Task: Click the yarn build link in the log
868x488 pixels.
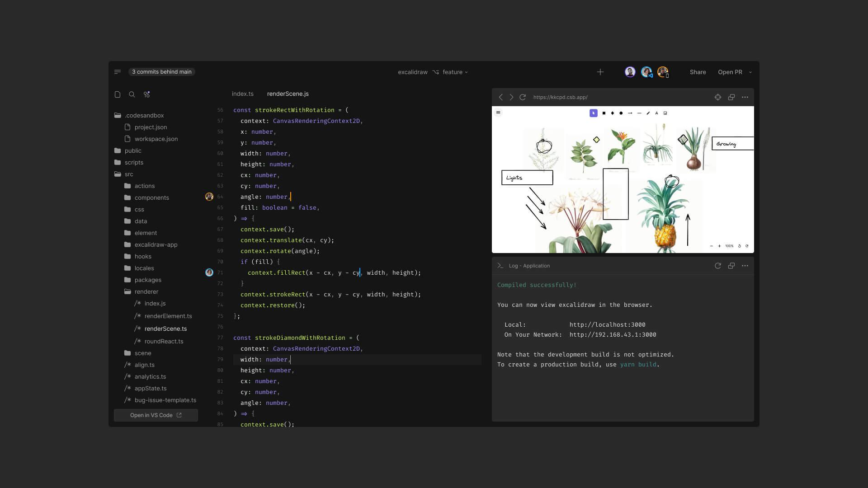Action: 638,364
